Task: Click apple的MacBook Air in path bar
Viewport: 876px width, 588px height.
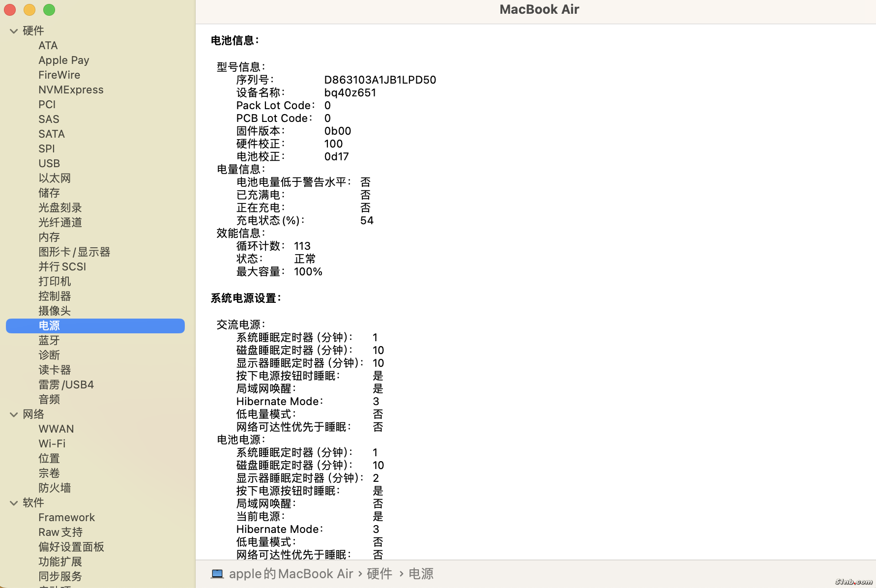Action: point(291,574)
